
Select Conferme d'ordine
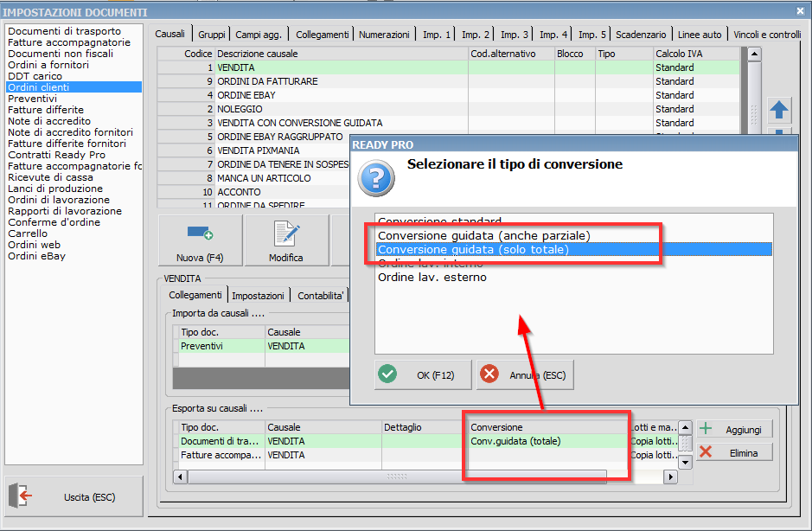(x=74, y=222)
